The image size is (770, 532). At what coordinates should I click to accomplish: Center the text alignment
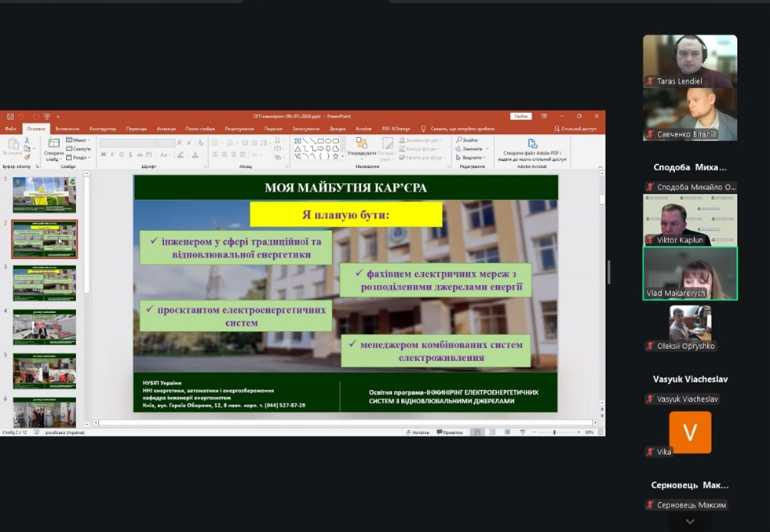click(x=224, y=155)
